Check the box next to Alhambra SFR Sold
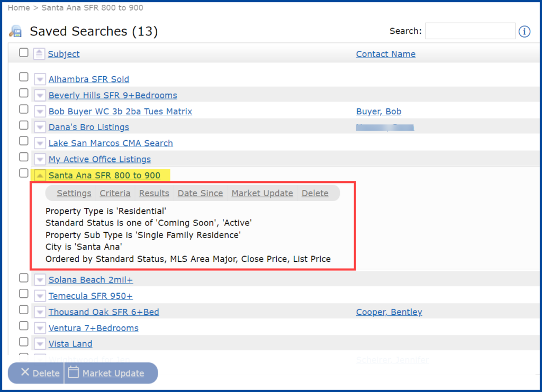 [x=23, y=76]
